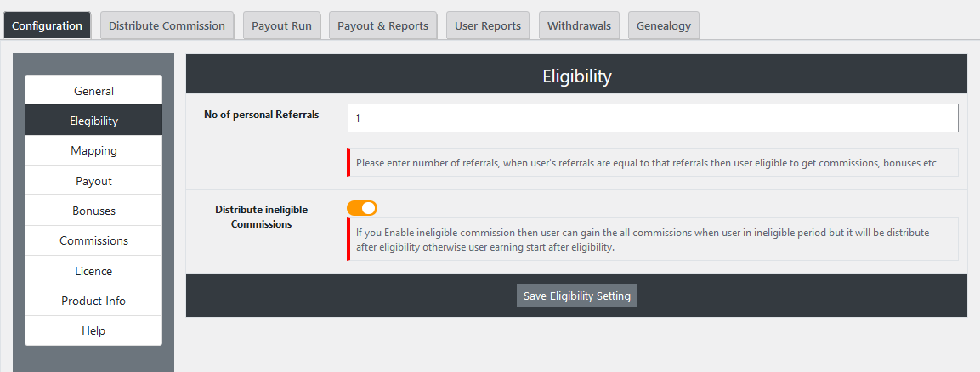Select Elegibility in the sidebar menu
Viewport: 980px width, 372px height.
93,121
